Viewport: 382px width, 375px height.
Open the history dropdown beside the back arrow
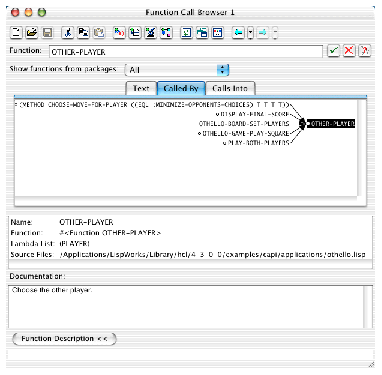(250, 33)
